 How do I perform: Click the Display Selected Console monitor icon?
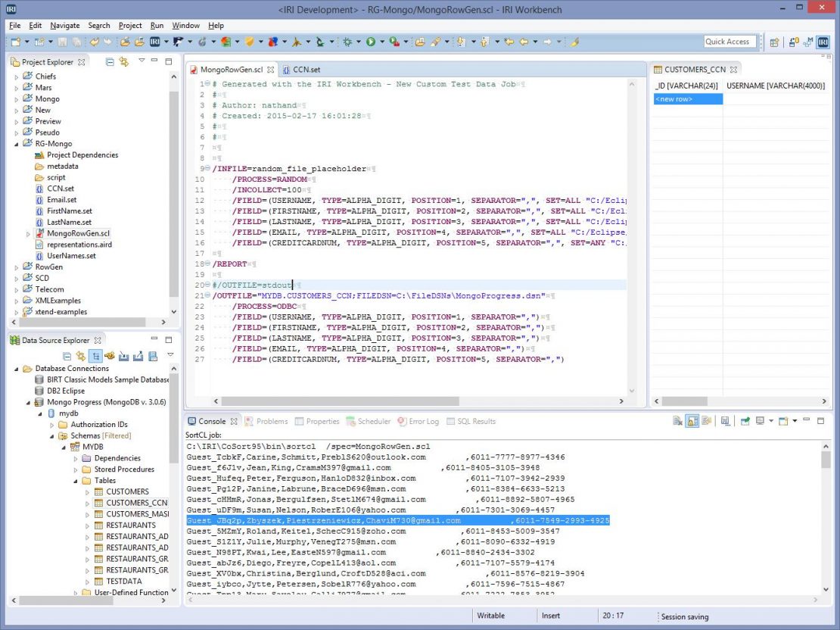pos(761,422)
